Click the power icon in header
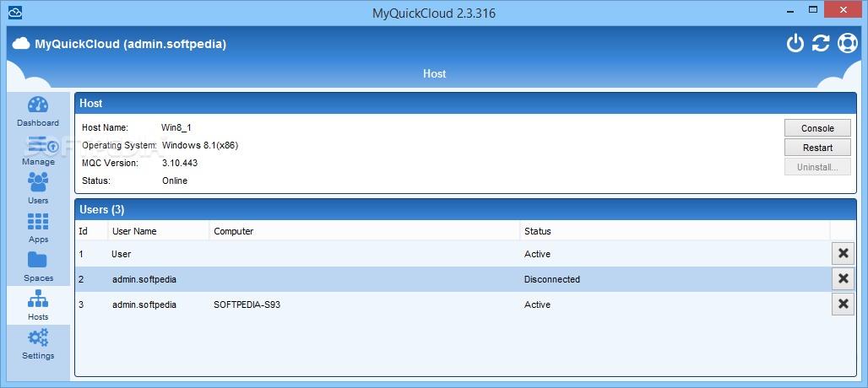Image resolution: width=868 pixels, height=388 pixels. [x=795, y=43]
